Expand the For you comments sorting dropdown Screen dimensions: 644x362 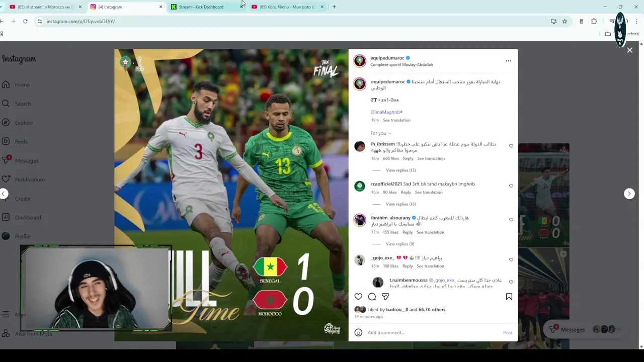click(381, 133)
